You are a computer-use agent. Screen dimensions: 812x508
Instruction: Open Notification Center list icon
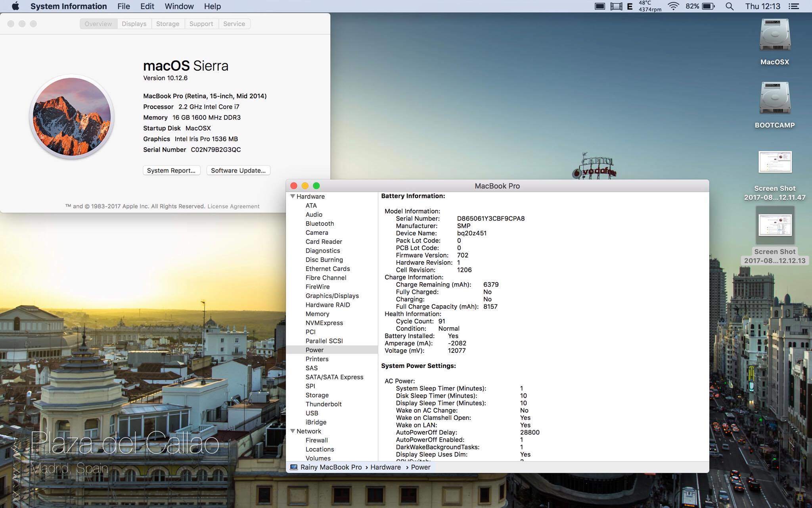click(x=794, y=6)
